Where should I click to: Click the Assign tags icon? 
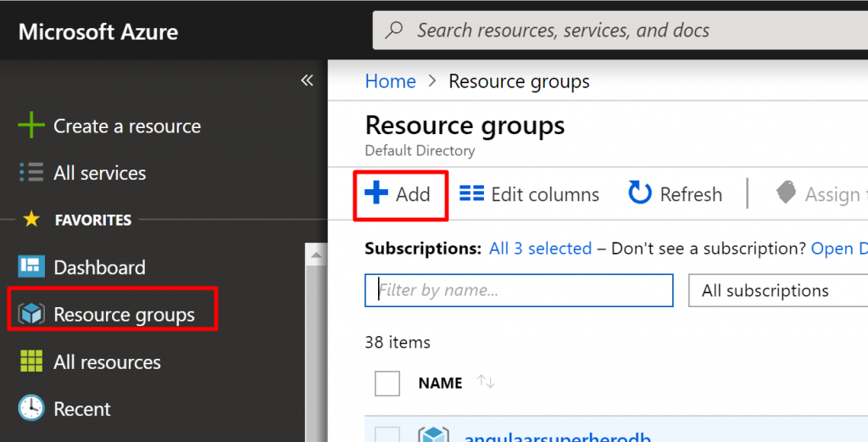[x=787, y=194]
